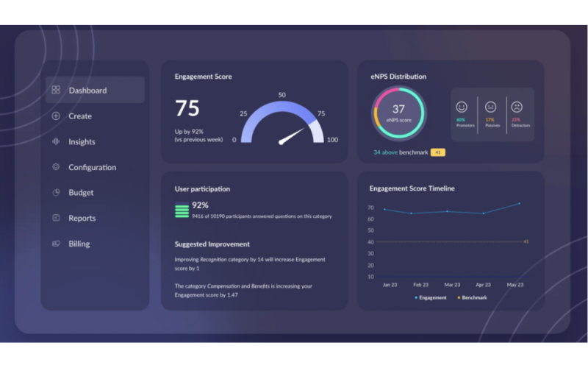Click the Apr 23 engagement data point
This screenshot has width=588, height=368.
484,213
